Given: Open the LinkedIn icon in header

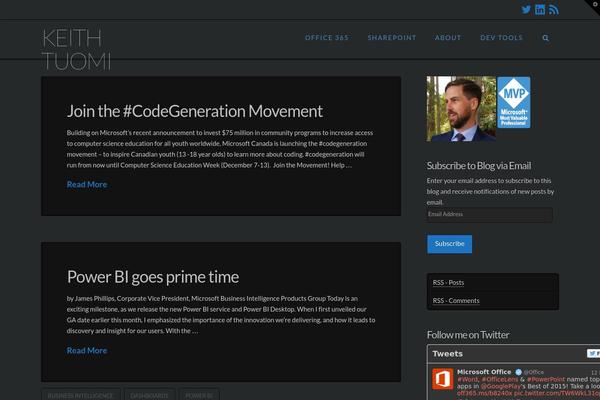Looking at the screenshot, I should click(x=540, y=10).
